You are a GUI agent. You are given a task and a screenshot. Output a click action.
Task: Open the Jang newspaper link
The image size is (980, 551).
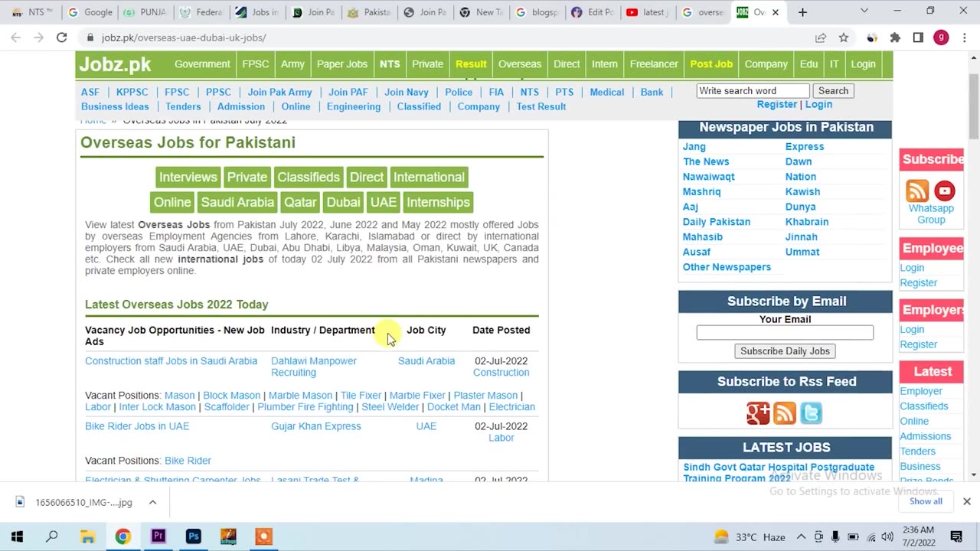694,146
